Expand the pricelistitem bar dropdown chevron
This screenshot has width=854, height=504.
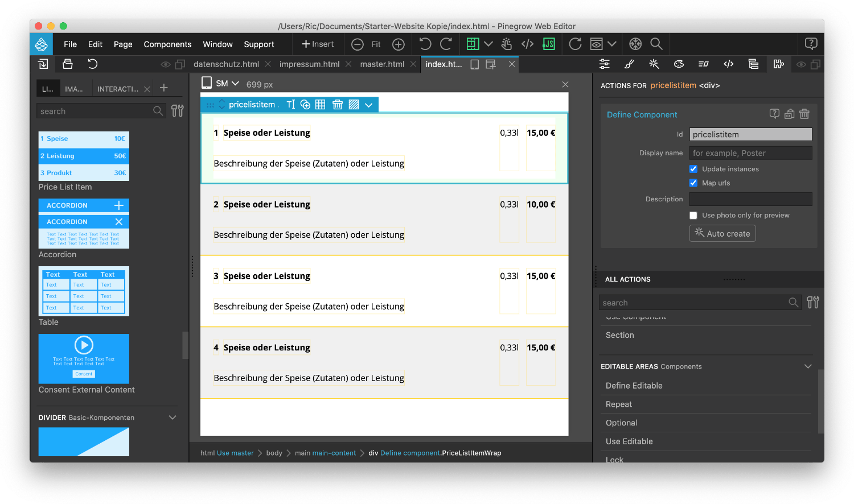(369, 105)
